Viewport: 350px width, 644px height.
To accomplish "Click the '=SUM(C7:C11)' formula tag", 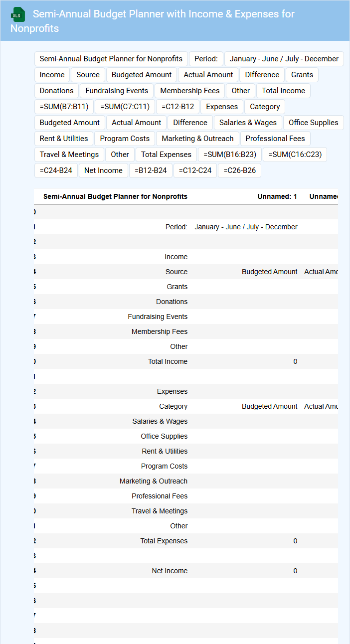I will (x=125, y=107).
